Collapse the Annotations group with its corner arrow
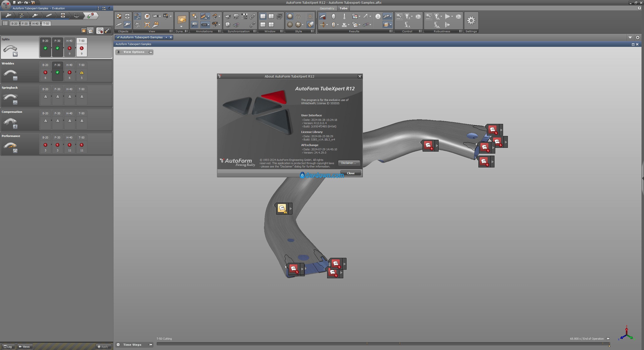 tap(219, 31)
